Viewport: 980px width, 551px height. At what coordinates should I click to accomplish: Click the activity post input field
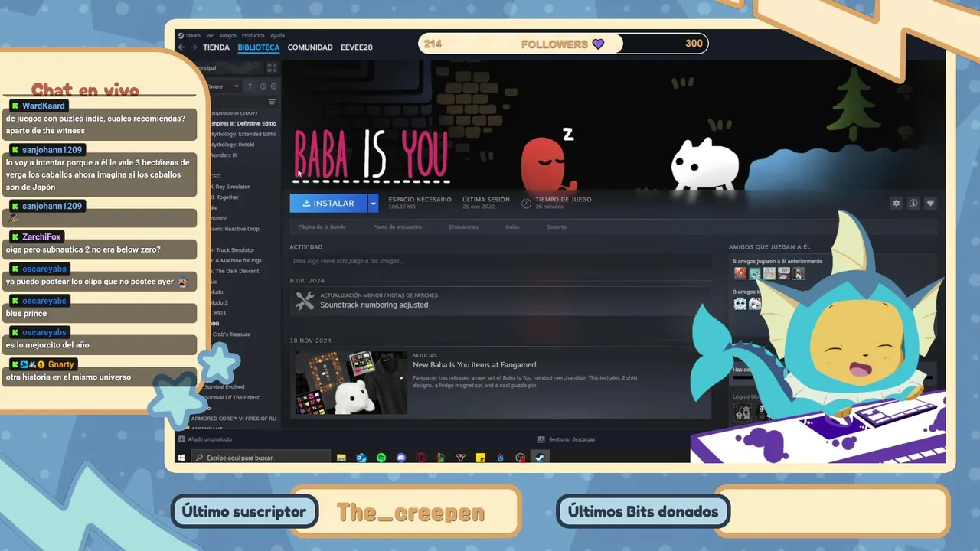coord(501,261)
